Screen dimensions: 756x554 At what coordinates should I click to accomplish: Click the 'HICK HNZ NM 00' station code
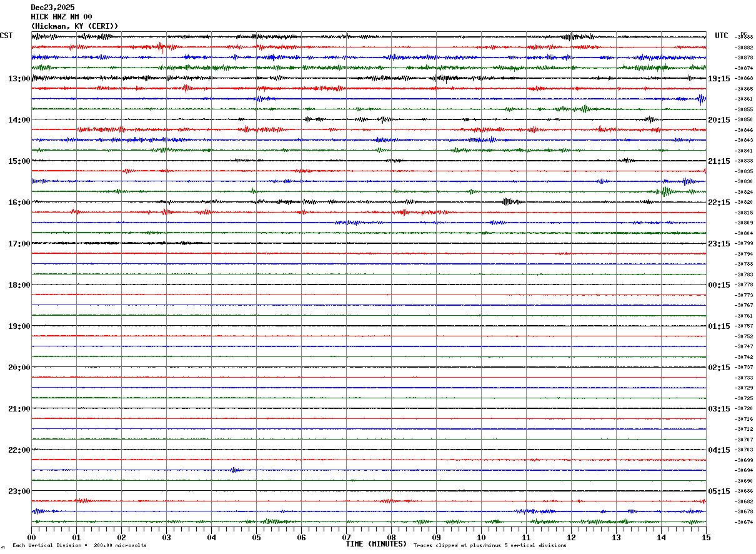(x=61, y=17)
